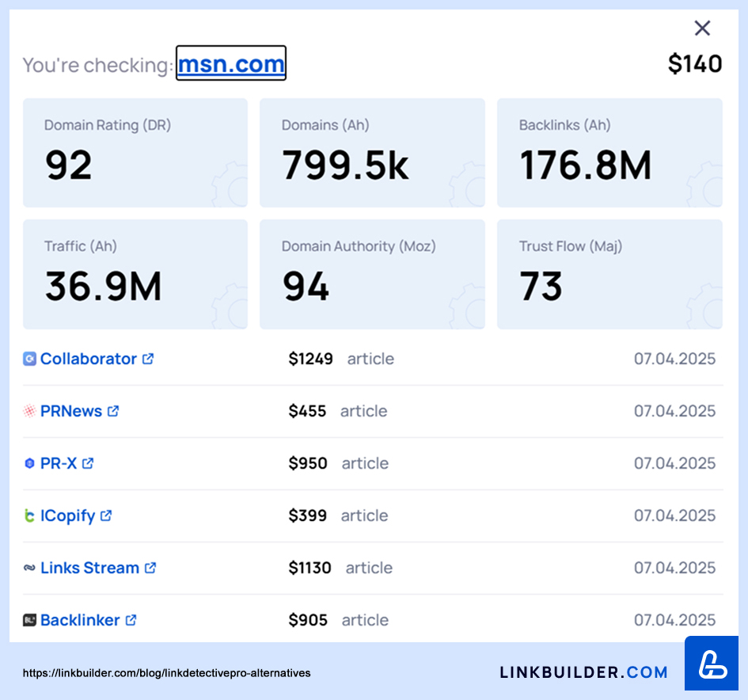Open the msn.com domain link
The width and height of the screenshot is (748, 700).
point(230,63)
